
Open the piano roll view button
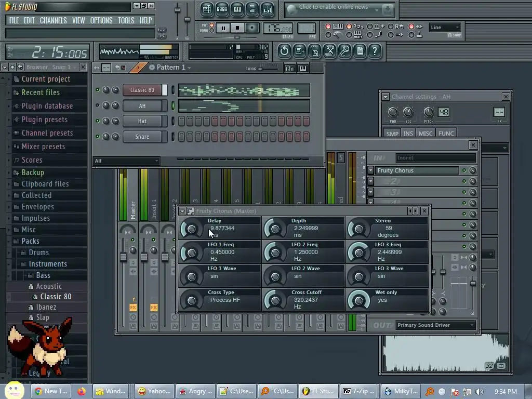click(237, 9)
